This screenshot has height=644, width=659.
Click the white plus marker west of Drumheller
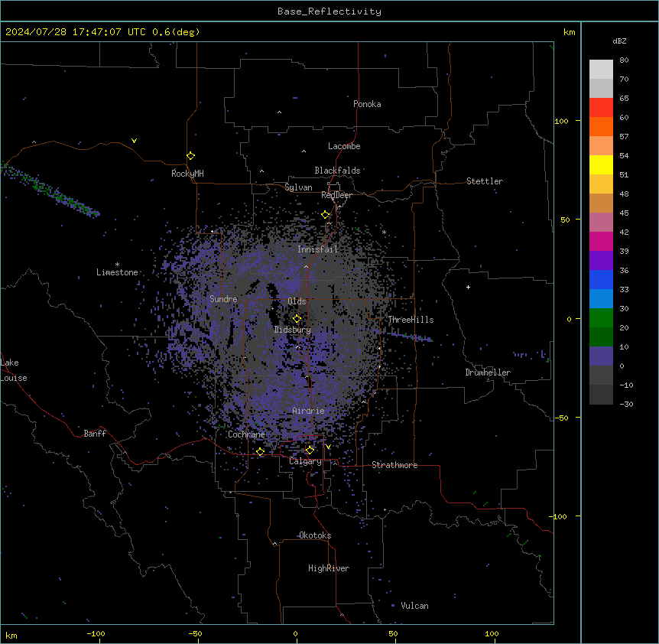[x=468, y=287]
